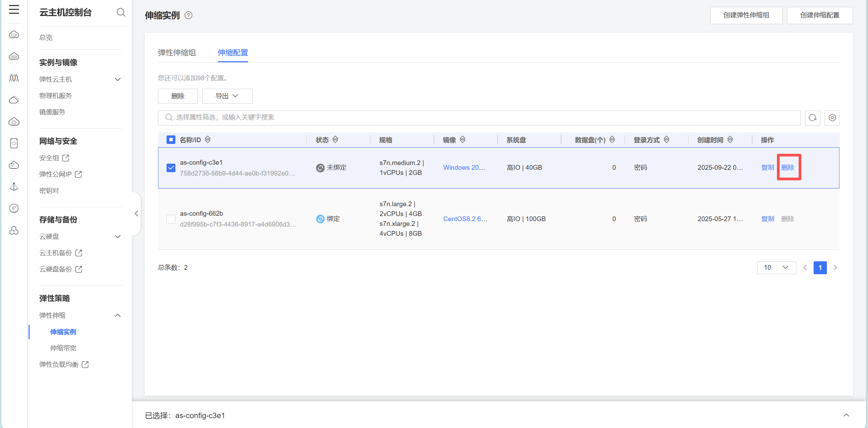Click 复制 for as-config-662b

(x=767, y=219)
